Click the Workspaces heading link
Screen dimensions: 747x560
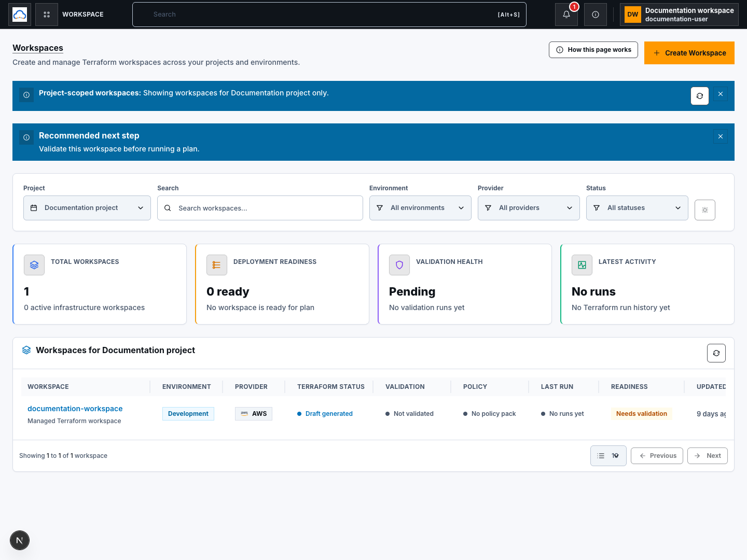pos(38,48)
